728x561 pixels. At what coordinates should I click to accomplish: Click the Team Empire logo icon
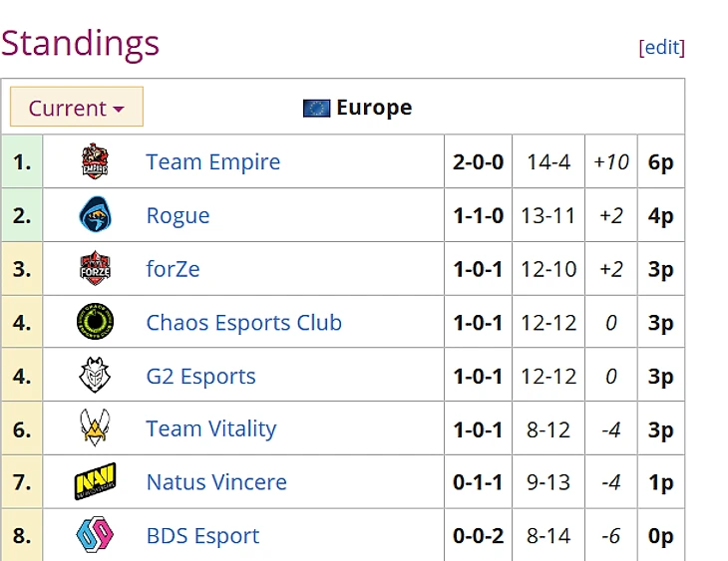[x=95, y=162]
